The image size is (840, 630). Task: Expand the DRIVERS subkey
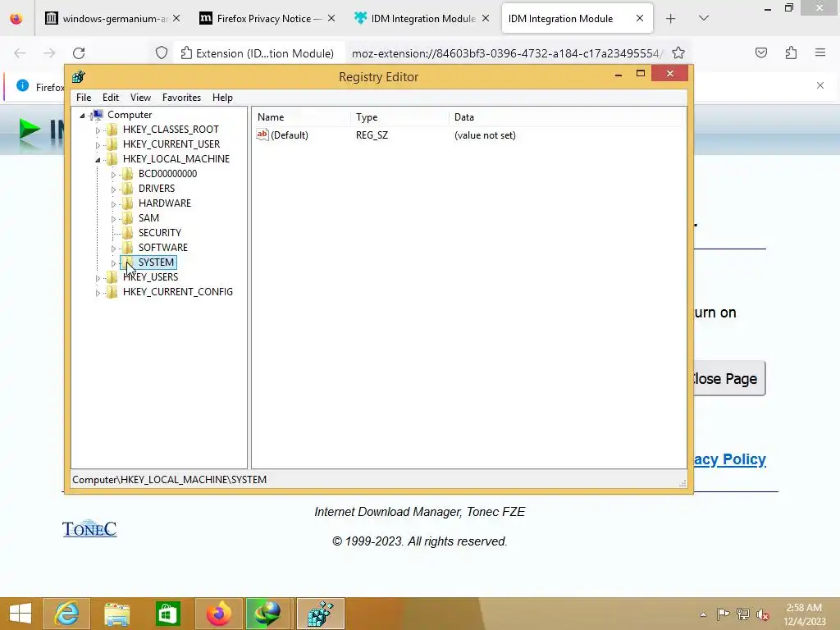[113, 189]
